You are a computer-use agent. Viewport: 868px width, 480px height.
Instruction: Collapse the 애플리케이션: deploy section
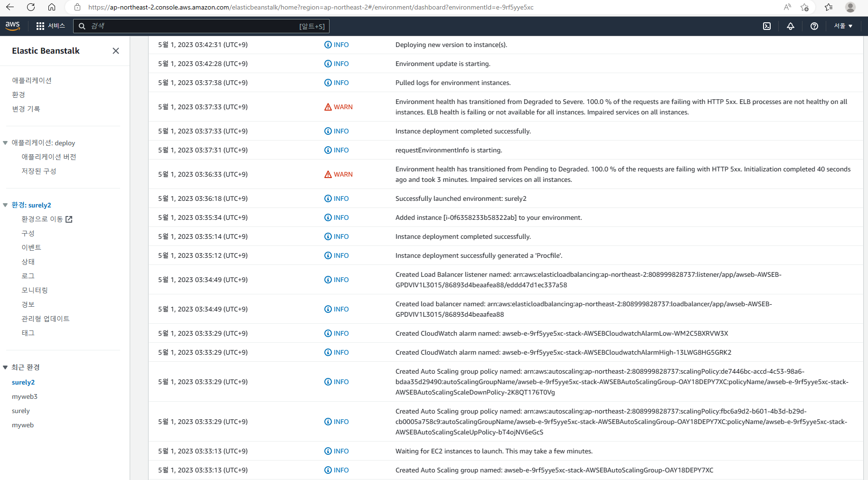pos(5,143)
